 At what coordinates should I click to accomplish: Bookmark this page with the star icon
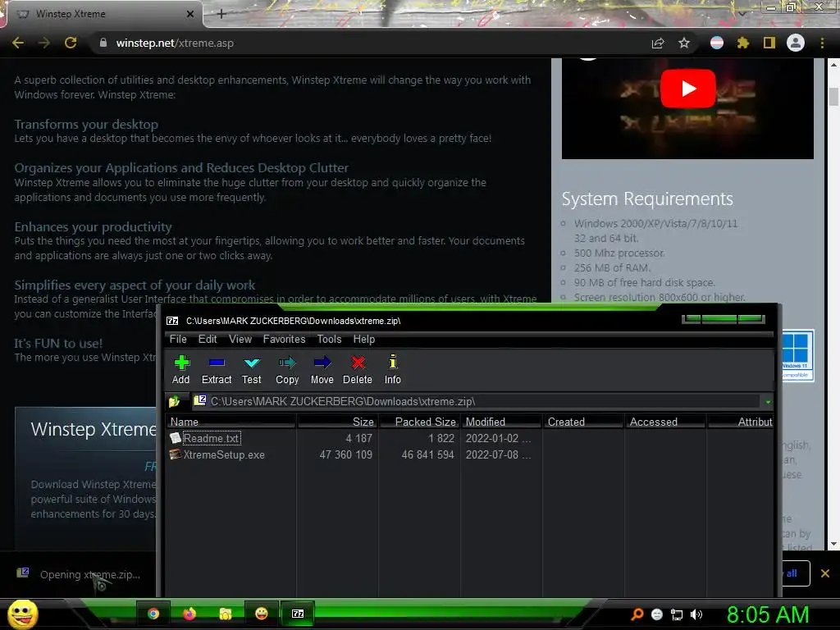(x=684, y=43)
